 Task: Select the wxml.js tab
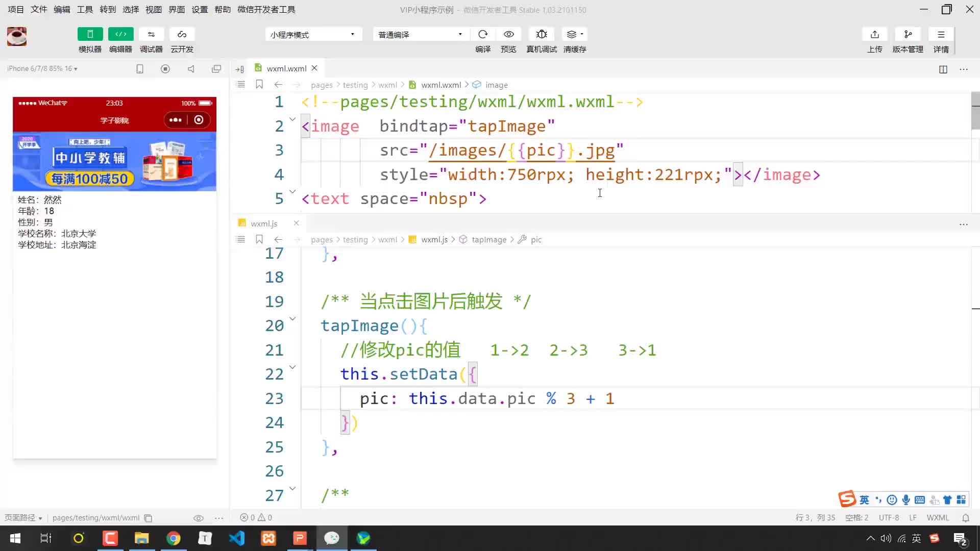pyautogui.click(x=264, y=222)
